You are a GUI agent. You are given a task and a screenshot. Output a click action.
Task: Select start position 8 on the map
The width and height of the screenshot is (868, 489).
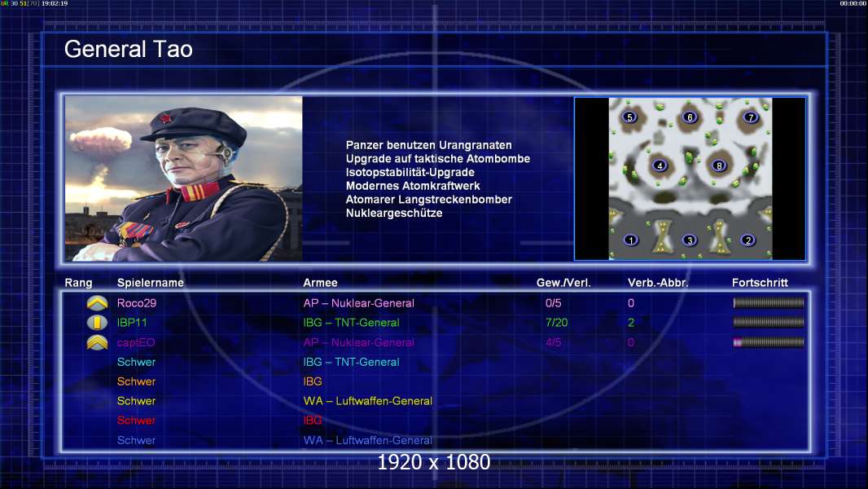click(x=718, y=165)
